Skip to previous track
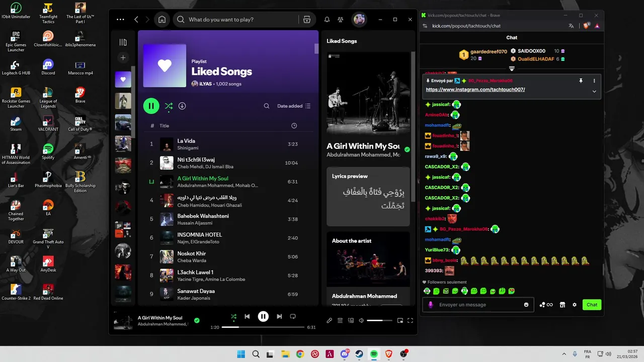 click(x=247, y=317)
